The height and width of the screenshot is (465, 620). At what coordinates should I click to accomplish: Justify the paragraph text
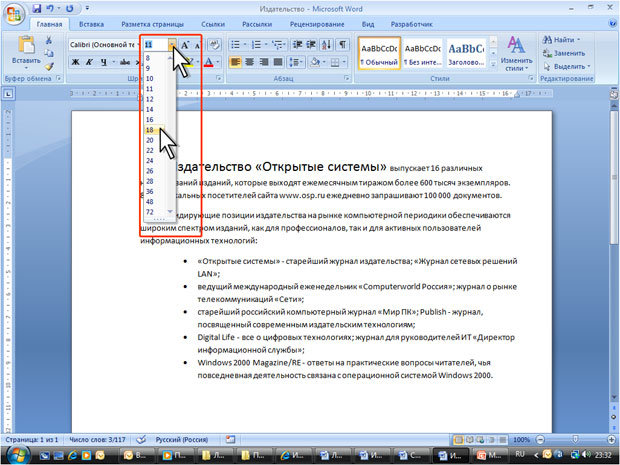(x=278, y=62)
